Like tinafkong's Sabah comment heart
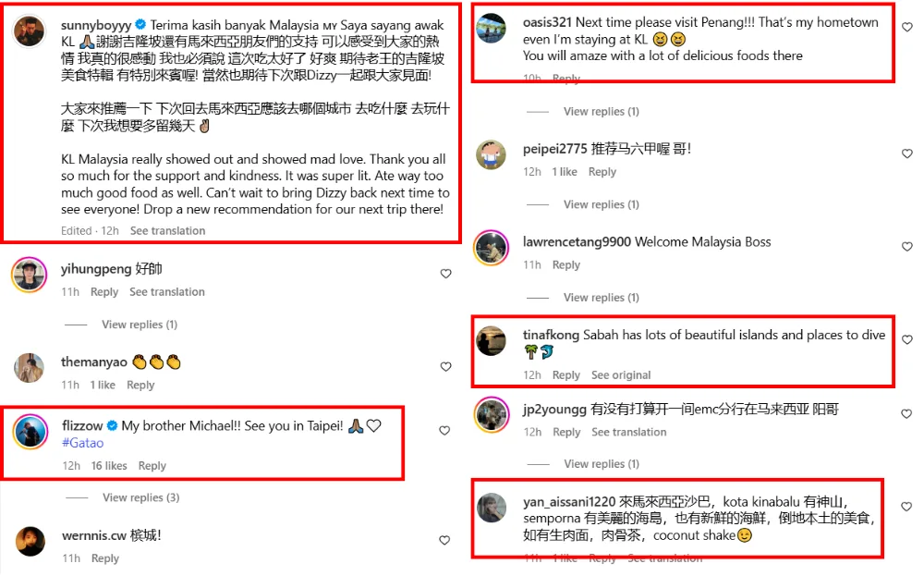The height and width of the screenshot is (576, 924). [x=907, y=339]
